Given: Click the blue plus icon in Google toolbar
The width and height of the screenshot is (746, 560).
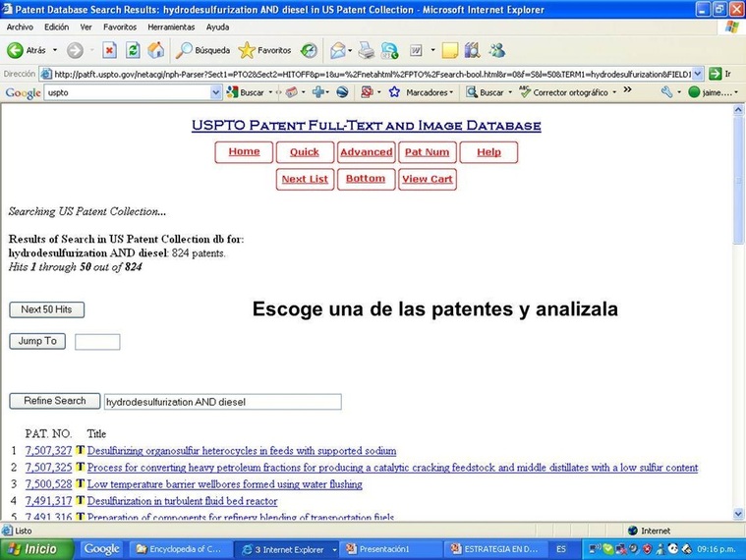Looking at the screenshot, I should click(x=318, y=92).
